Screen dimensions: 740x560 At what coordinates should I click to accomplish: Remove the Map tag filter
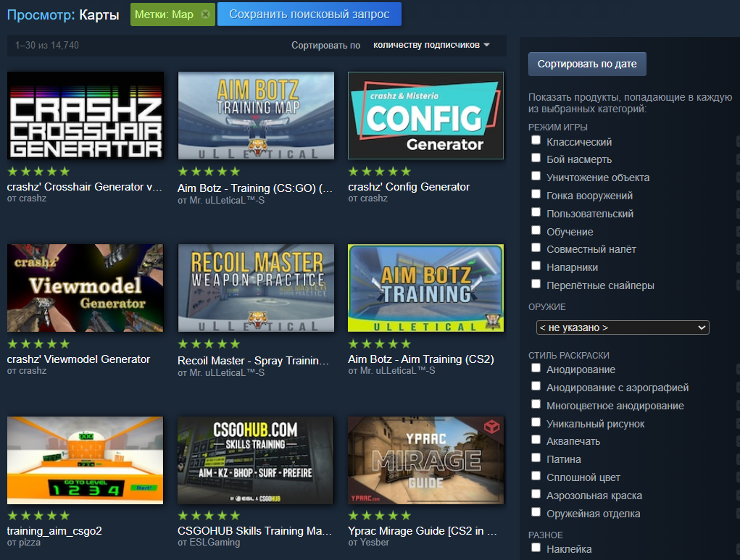[x=205, y=14]
